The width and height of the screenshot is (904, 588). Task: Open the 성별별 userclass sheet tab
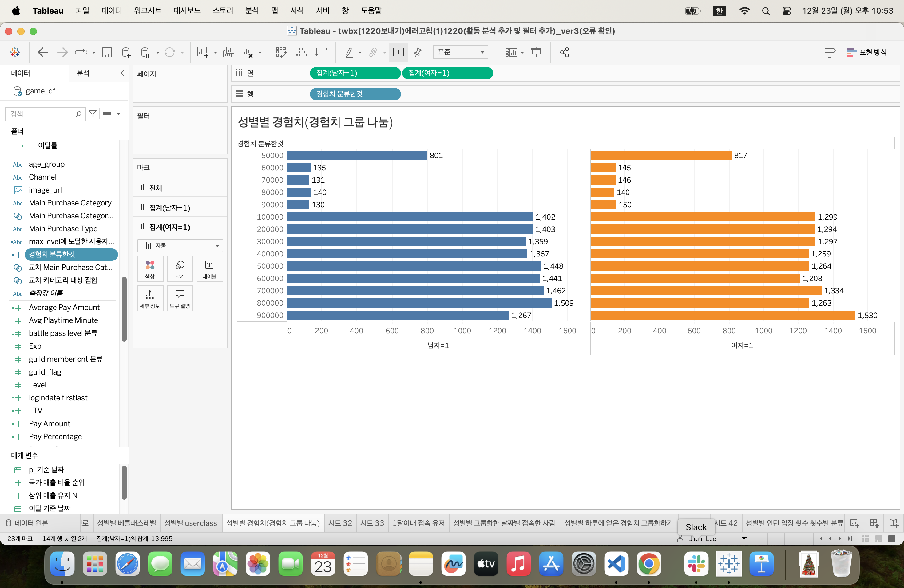(190, 523)
